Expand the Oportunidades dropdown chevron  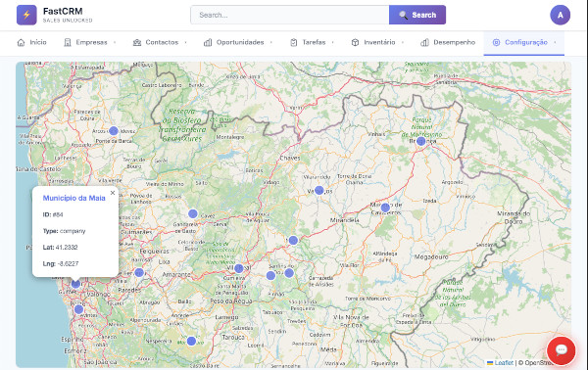pyautogui.click(x=270, y=42)
